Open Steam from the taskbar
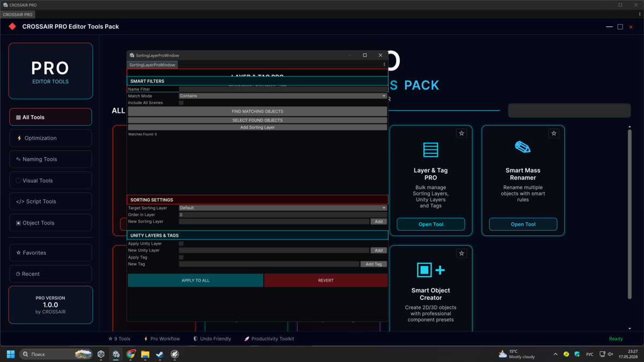 pos(160,354)
